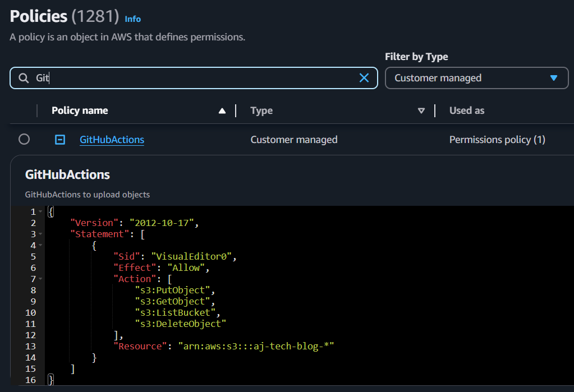The image size is (574, 392).
Task: Open the Filter by Type dropdown
Action: 476,78
